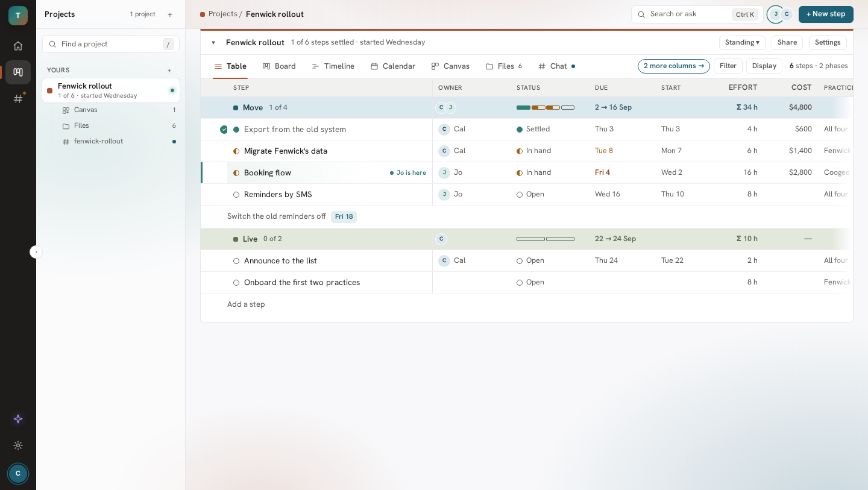The image size is (868, 490).
Task: Open the user avatar C in rail
Action: [18, 474]
